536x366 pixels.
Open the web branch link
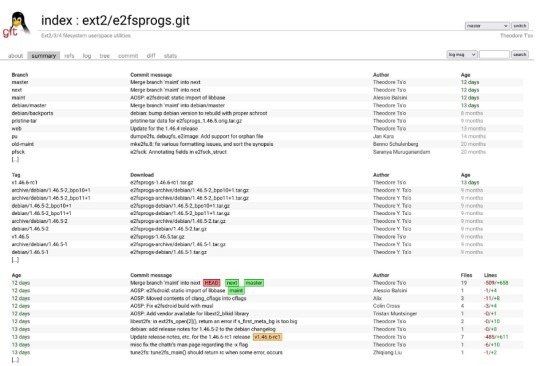(x=16, y=128)
